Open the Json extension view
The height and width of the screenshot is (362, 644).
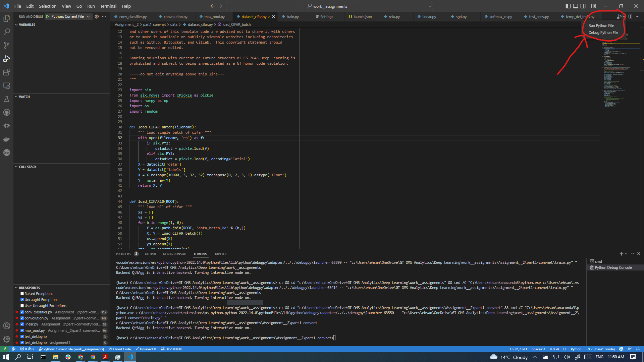(7, 153)
